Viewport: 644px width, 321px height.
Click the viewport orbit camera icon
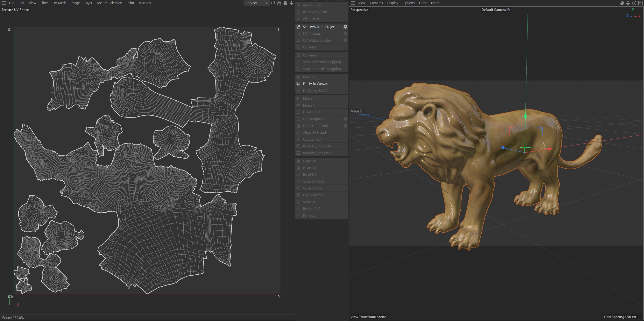click(x=634, y=3)
